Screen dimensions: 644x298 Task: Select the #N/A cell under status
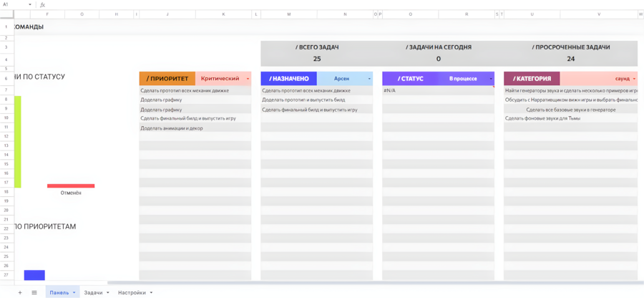coord(438,90)
